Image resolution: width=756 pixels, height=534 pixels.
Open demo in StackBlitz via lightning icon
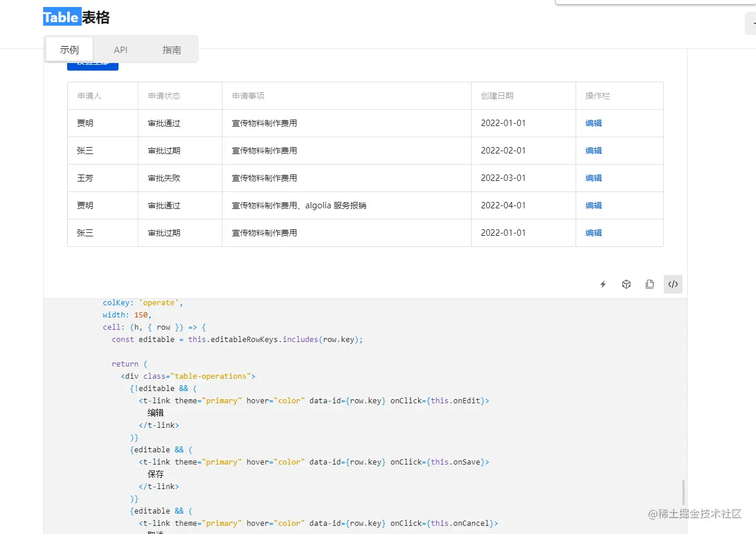coord(603,284)
